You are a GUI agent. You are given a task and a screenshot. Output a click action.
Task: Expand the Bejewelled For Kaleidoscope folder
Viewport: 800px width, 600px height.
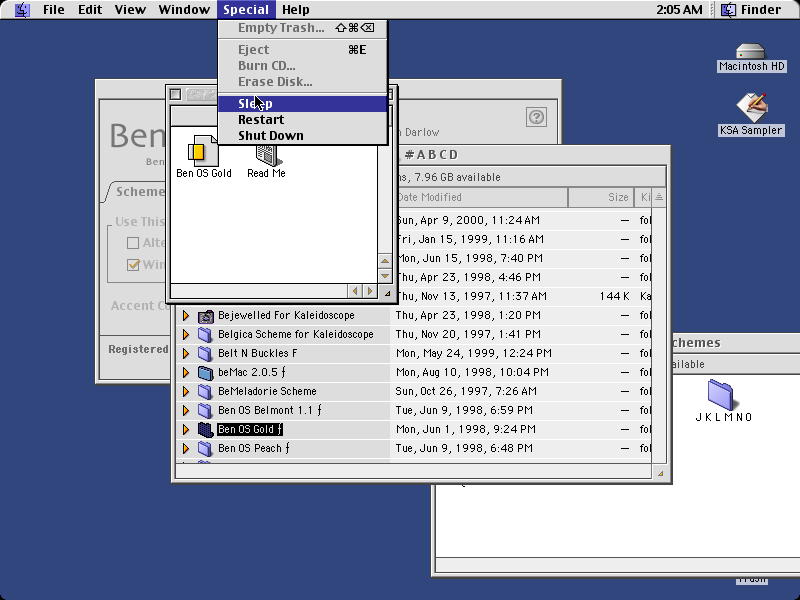coord(186,316)
